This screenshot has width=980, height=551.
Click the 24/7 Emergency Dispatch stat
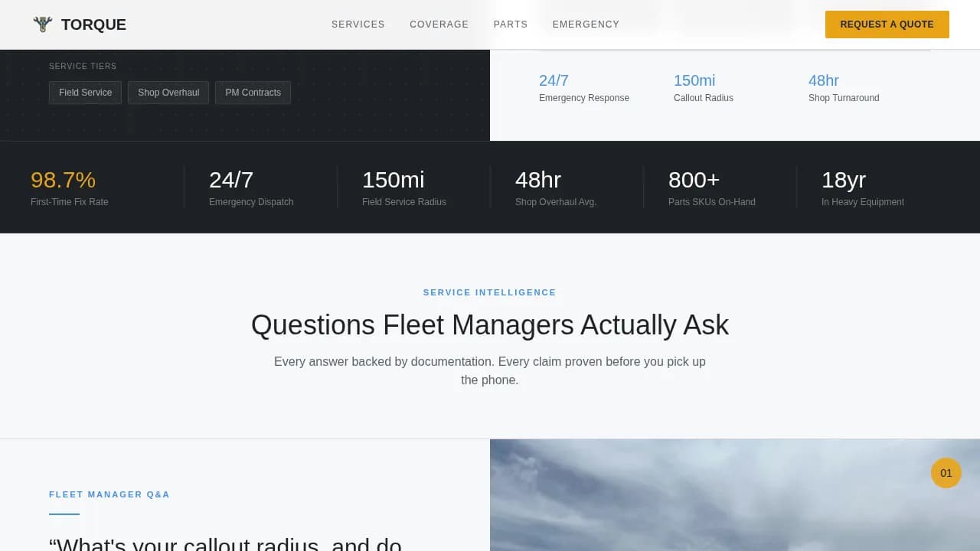250,187
